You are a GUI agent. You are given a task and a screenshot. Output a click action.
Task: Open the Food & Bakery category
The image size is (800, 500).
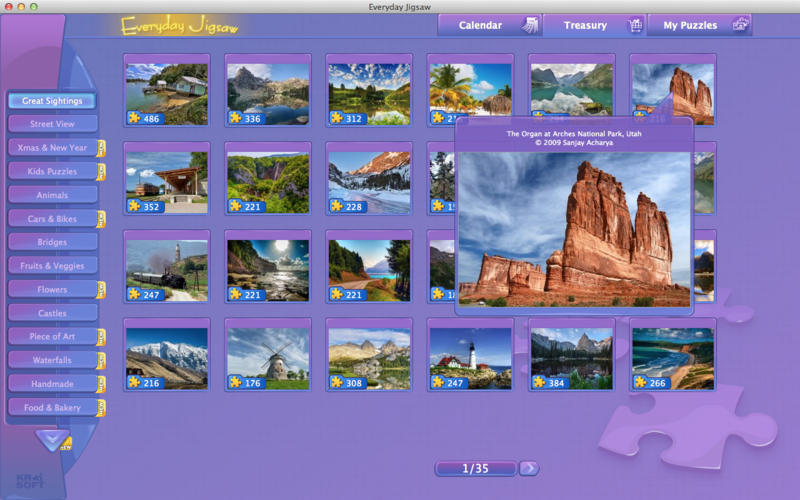pyautogui.click(x=52, y=407)
